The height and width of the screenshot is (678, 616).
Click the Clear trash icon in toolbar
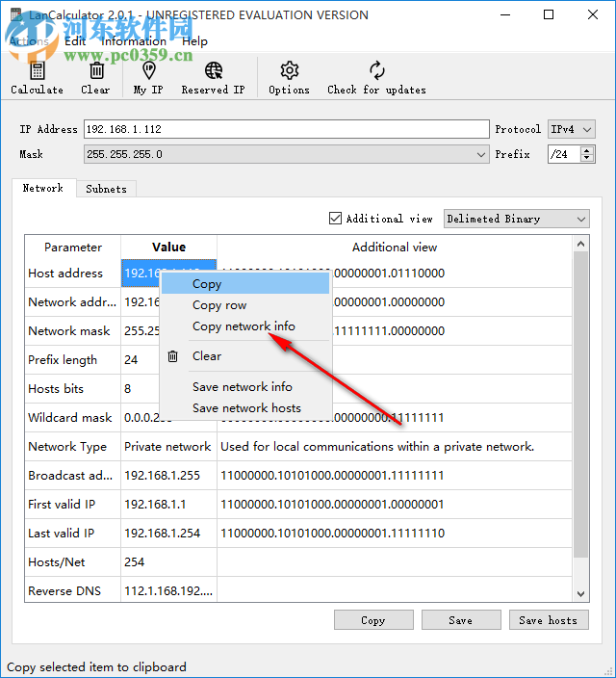coord(96,70)
